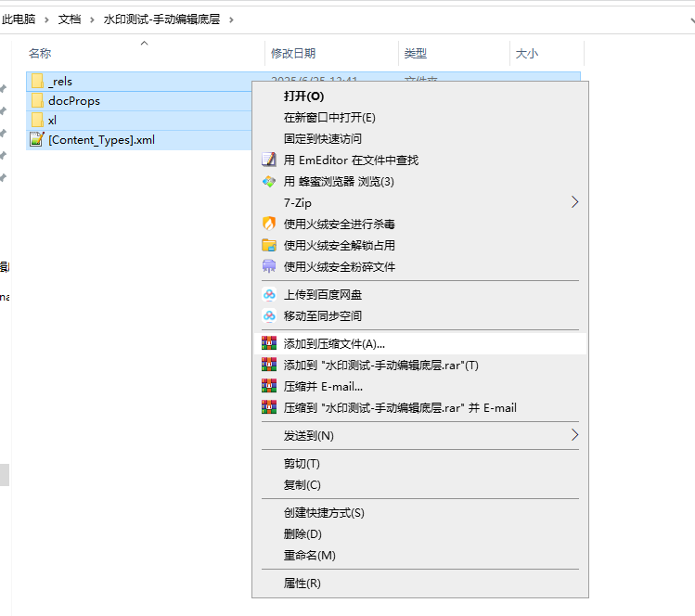Image resolution: width=695 pixels, height=616 pixels.
Task: Click Baidu icon beside 移动至同步空间
Action: click(x=269, y=315)
